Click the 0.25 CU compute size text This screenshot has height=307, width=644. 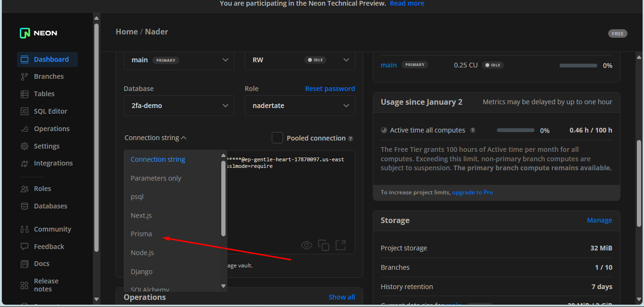pyautogui.click(x=466, y=65)
